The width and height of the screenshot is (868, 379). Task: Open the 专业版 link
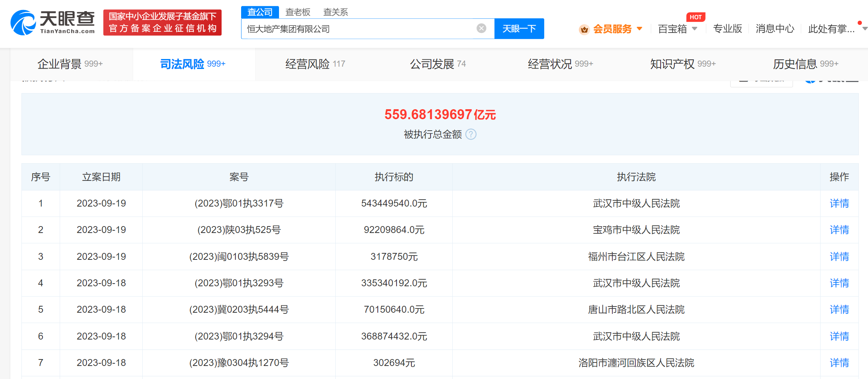(x=728, y=29)
